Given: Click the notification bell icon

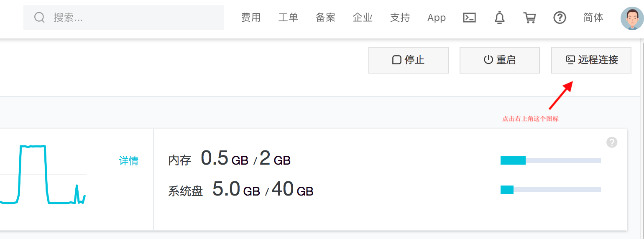Looking at the screenshot, I should pos(499,18).
